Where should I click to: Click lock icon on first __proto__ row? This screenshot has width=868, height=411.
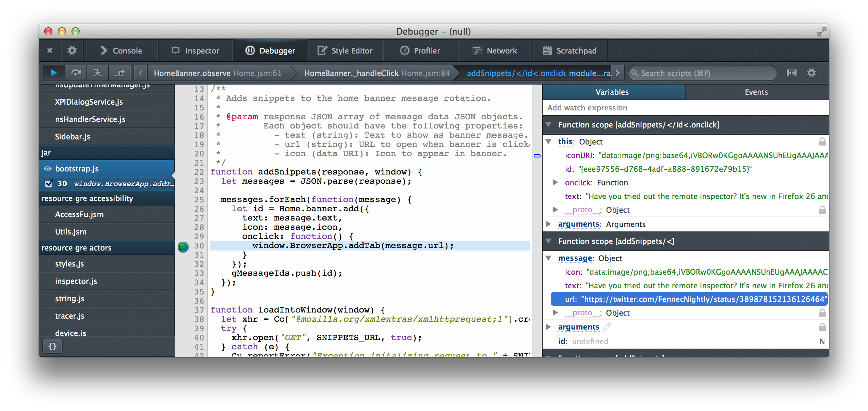click(822, 210)
